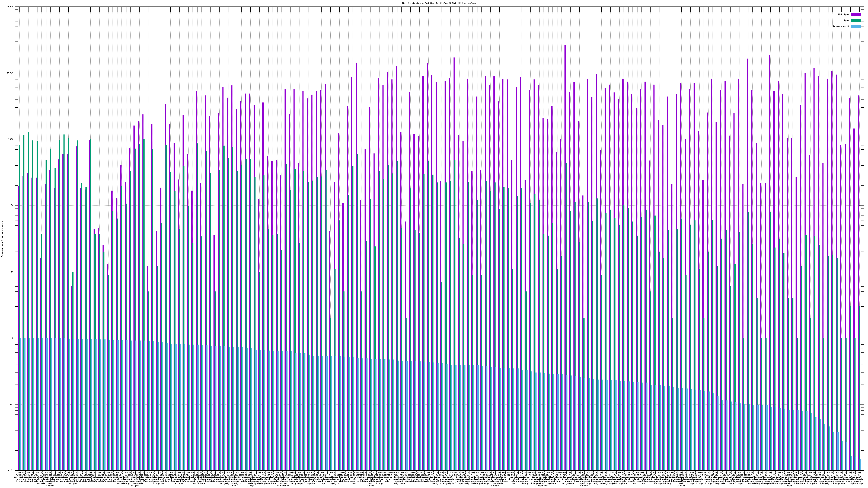The width and height of the screenshot is (868, 488).
Task: Click the 1000 y-axis tick label
Action: tap(11, 139)
